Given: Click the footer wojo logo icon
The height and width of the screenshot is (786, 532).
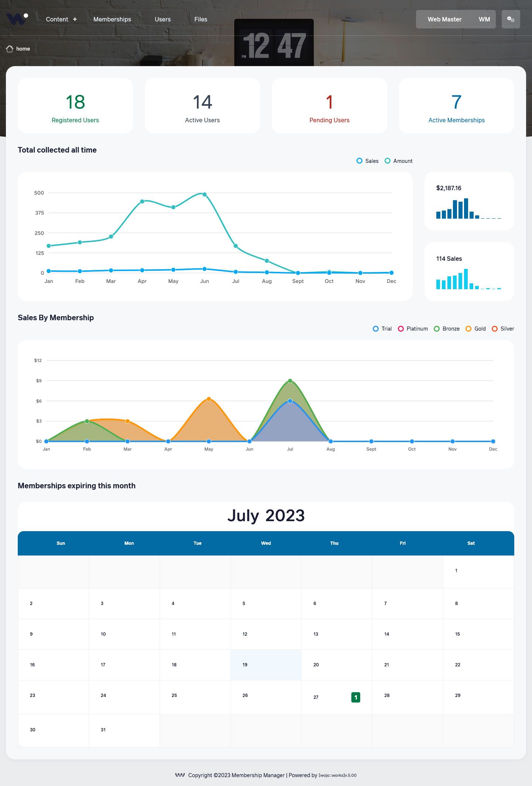Looking at the screenshot, I should pos(180,775).
